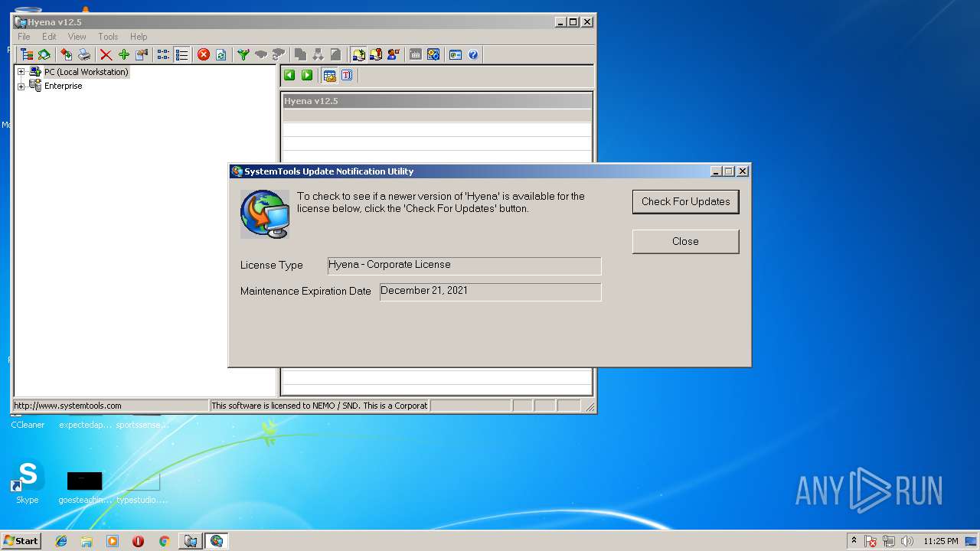The height and width of the screenshot is (551, 980).
Task: Click the typestudio desktop file icon
Action: [x=142, y=487]
